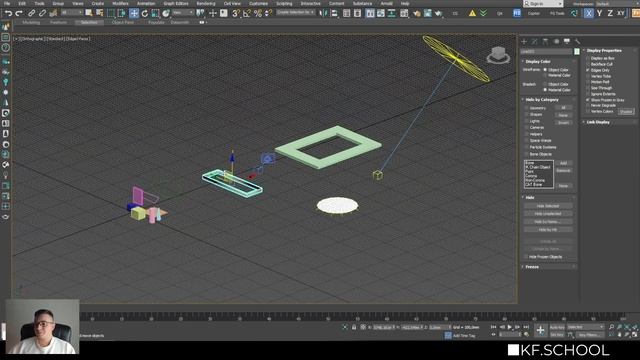Click the Hide Selected button

(548, 206)
